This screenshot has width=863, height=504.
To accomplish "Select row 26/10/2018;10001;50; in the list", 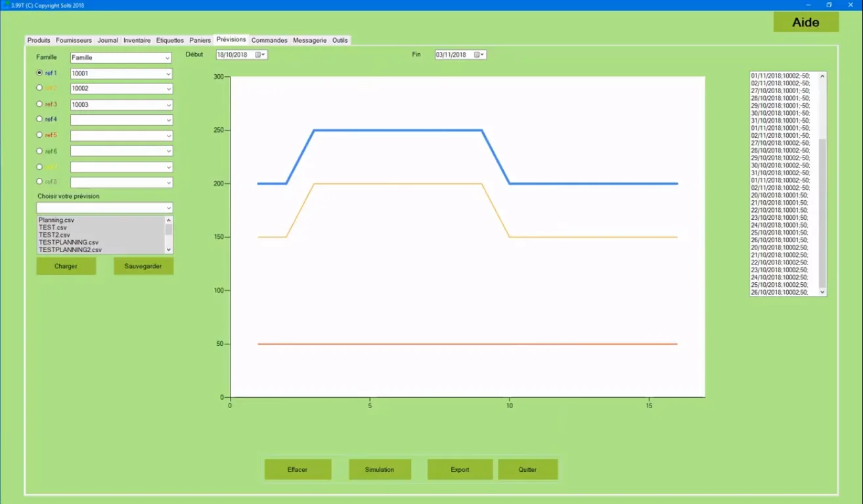I will (x=780, y=240).
